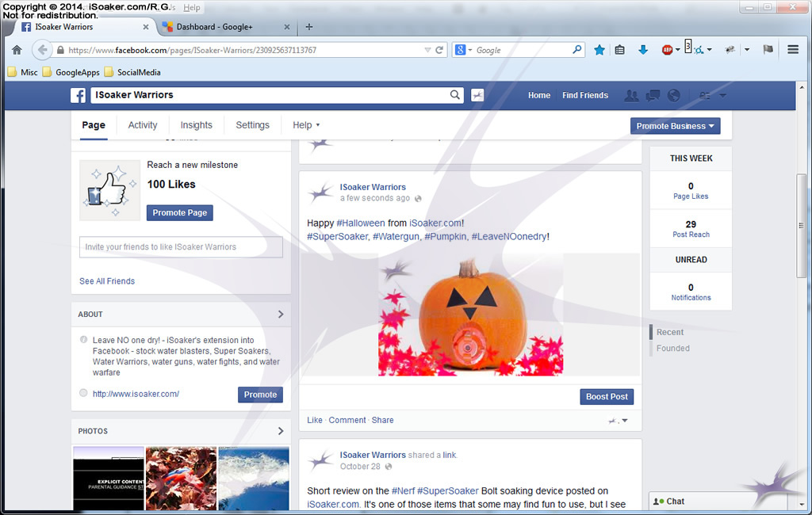Open the Misc bookmarks folder
The height and width of the screenshot is (515, 812).
[23, 72]
